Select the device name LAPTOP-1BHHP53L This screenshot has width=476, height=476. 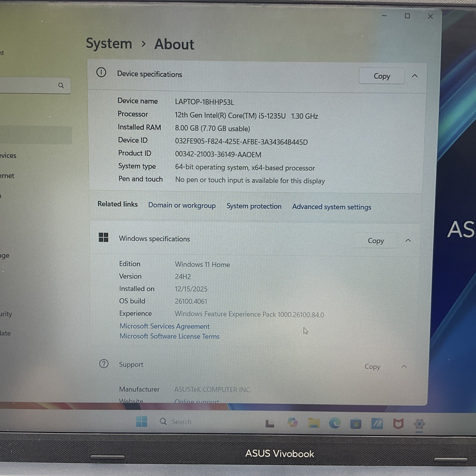click(204, 102)
